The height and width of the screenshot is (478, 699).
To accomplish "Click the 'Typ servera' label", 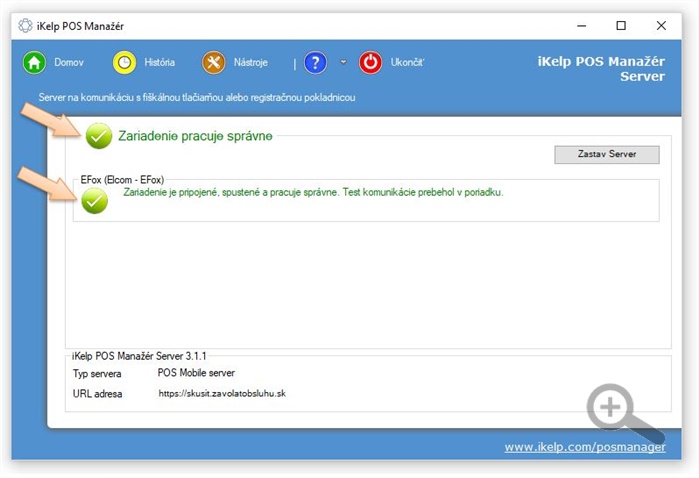I will (x=97, y=374).
